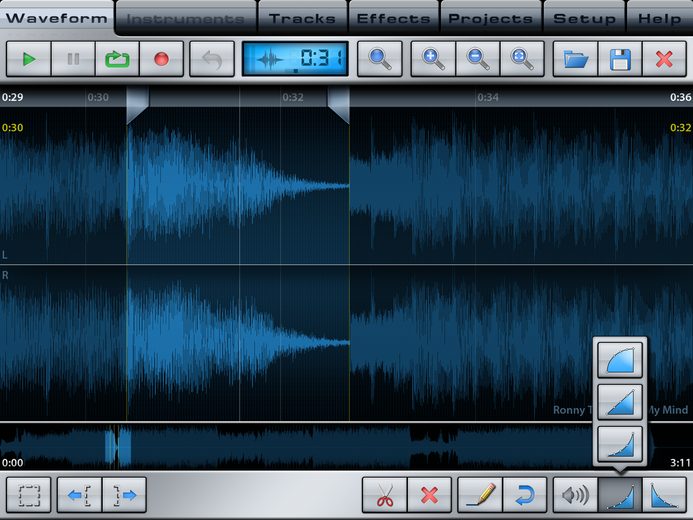Zoom to fit the whole waveform
Viewport: 693px width, 520px height.
tap(522, 59)
